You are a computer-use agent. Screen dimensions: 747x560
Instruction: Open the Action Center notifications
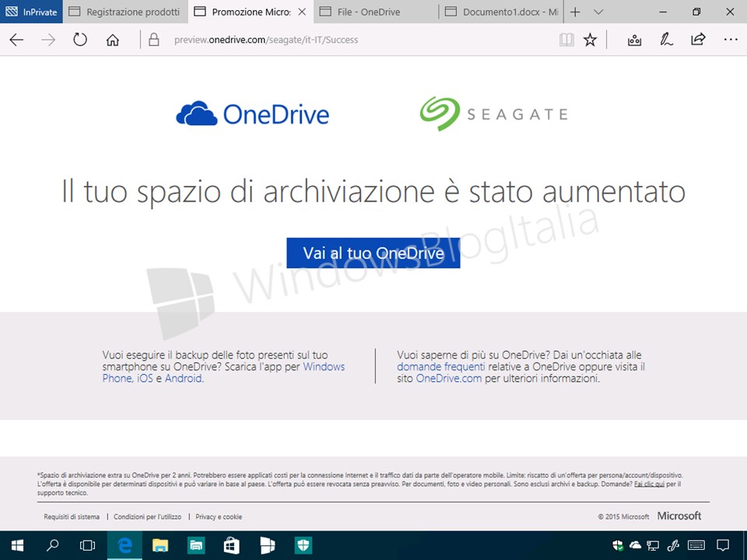point(723,545)
